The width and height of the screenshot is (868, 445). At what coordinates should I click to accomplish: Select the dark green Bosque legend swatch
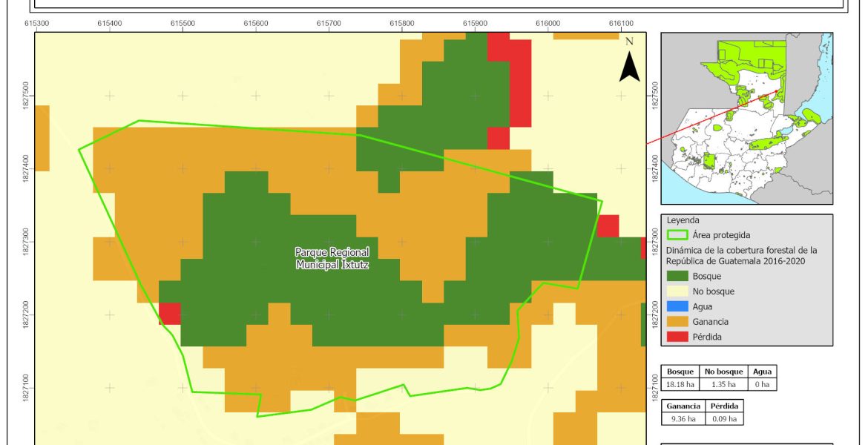pos(678,276)
